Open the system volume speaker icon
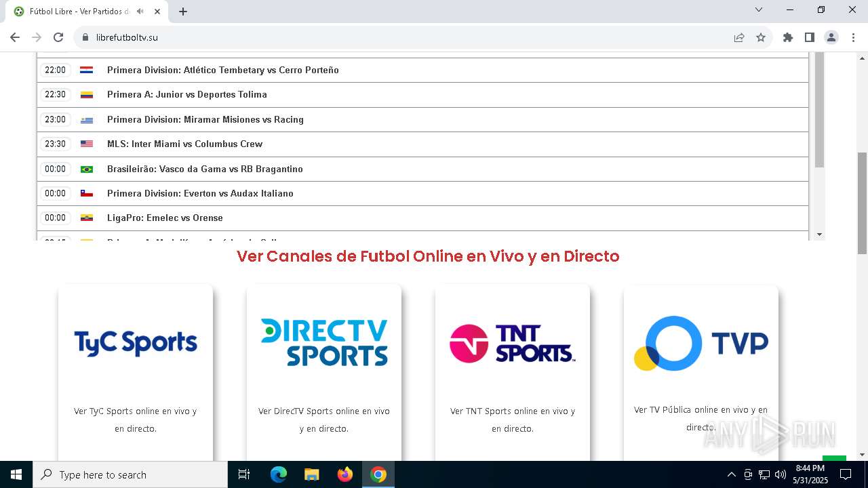Screen dimensions: 868x488 pyautogui.click(x=781, y=474)
